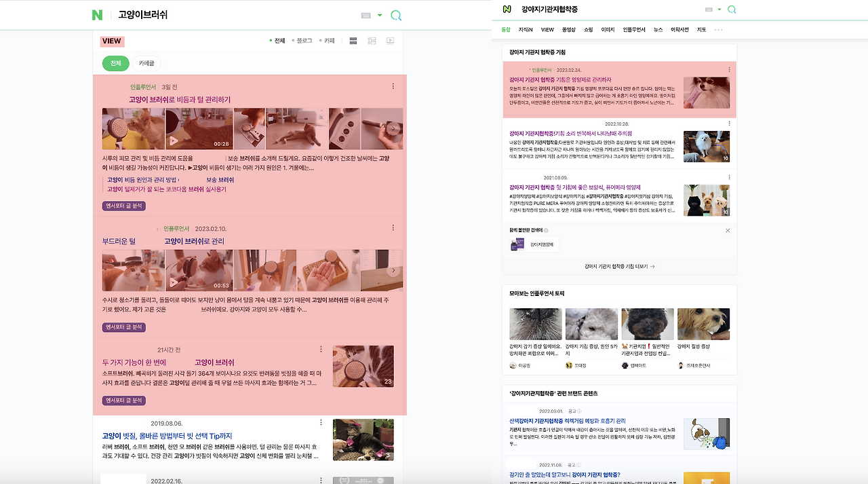Image resolution: width=868 pixels, height=484 pixels.
Task: Select the video view layout icon
Action: click(x=390, y=41)
